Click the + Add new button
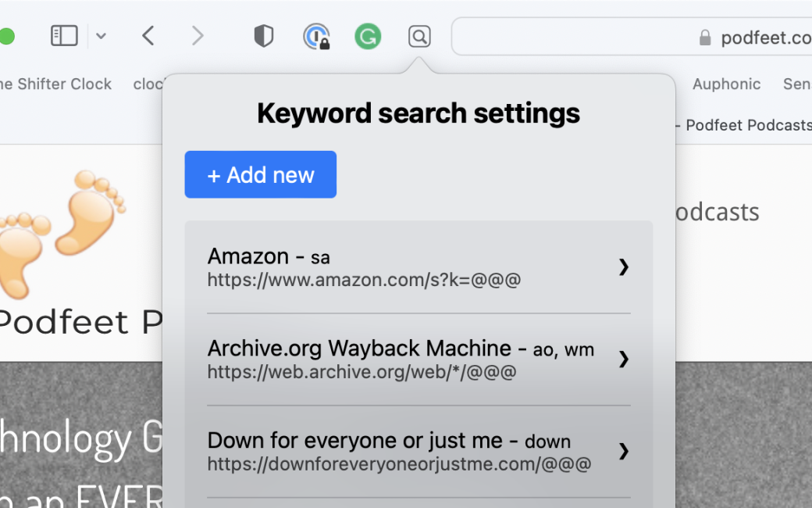The width and height of the screenshot is (812, 508). [260, 174]
